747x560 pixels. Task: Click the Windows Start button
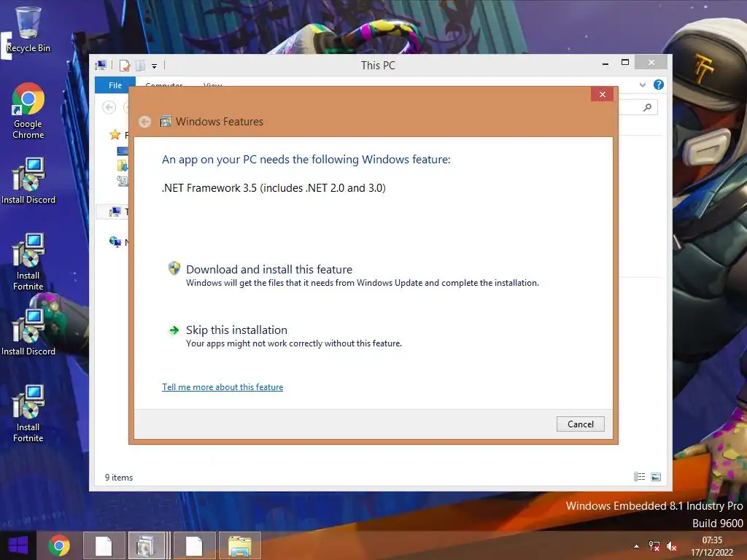point(18,545)
